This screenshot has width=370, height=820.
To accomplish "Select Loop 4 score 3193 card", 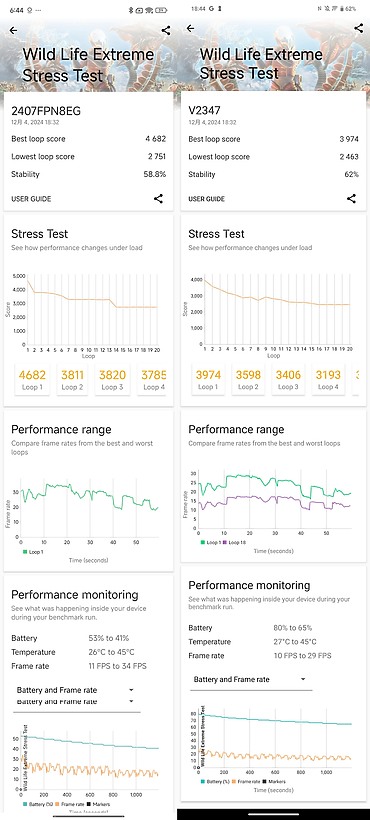I will pos(328,380).
